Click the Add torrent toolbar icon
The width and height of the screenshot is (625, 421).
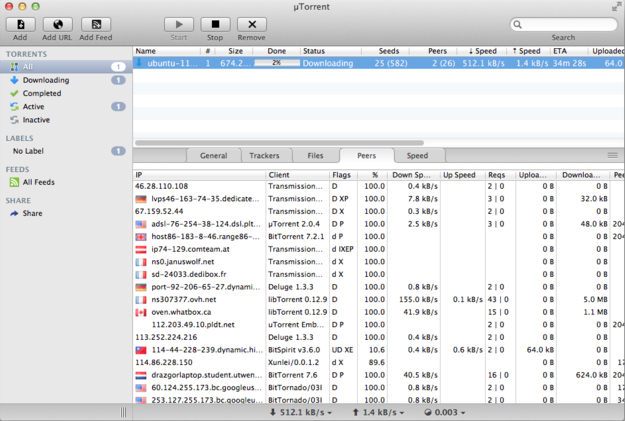[x=20, y=24]
